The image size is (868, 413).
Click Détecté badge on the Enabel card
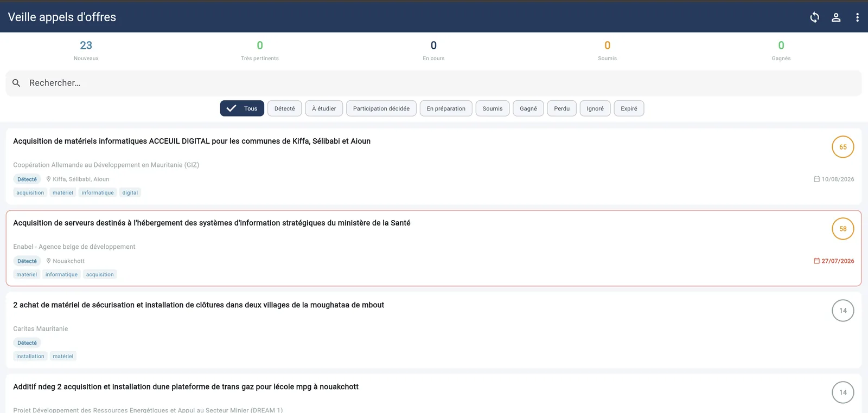click(x=27, y=261)
